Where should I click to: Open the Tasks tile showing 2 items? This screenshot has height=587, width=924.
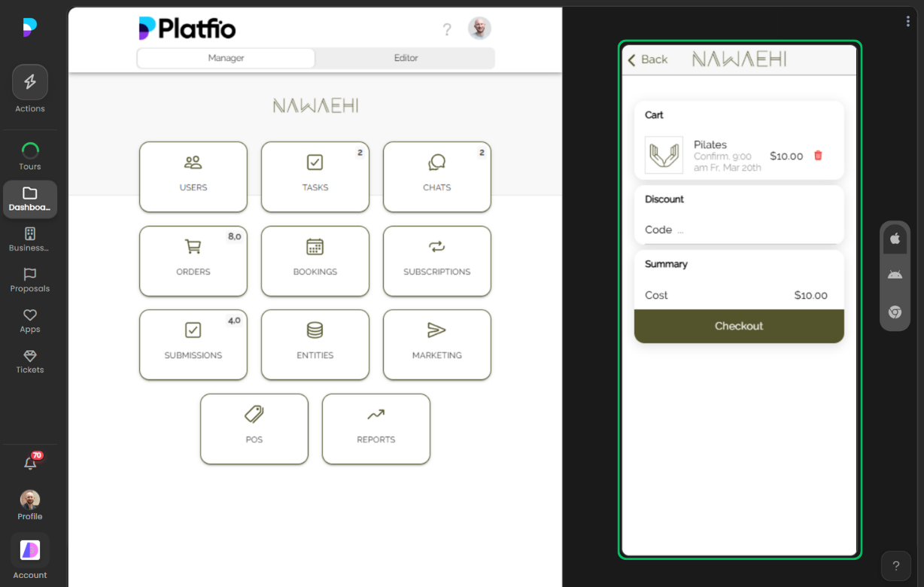[x=315, y=177]
